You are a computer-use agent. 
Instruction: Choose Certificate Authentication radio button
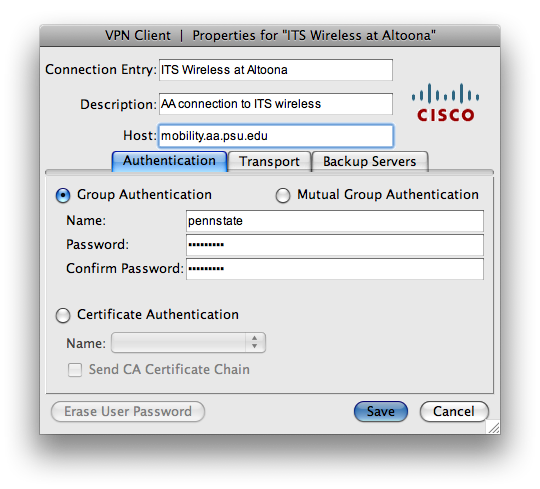[x=63, y=315]
